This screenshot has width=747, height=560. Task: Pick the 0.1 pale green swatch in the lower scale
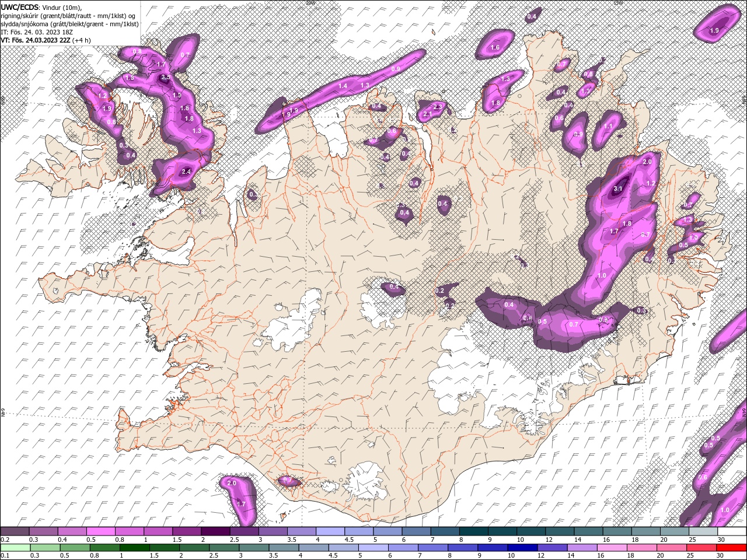coord(15,547)
